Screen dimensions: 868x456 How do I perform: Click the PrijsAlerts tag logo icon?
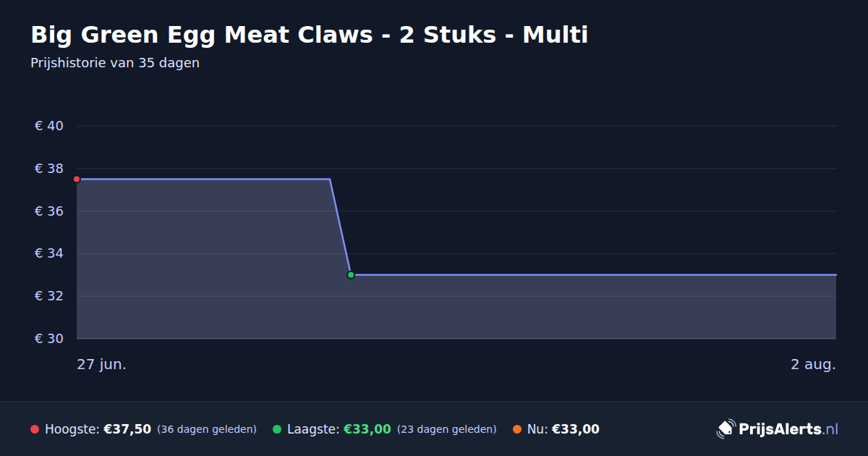click(x=726, y=428)
